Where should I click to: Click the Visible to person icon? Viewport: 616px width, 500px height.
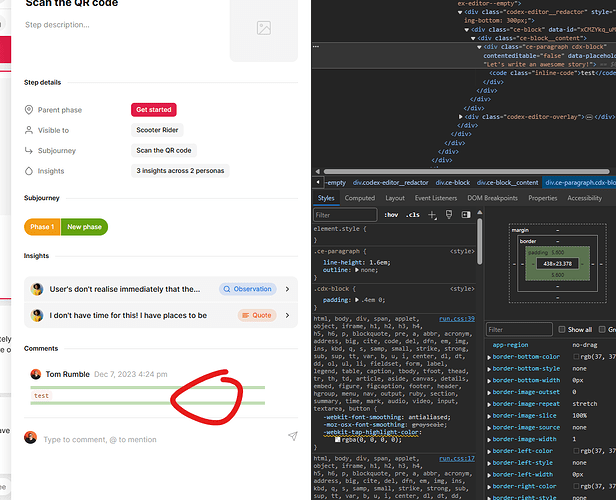(29, 130)
